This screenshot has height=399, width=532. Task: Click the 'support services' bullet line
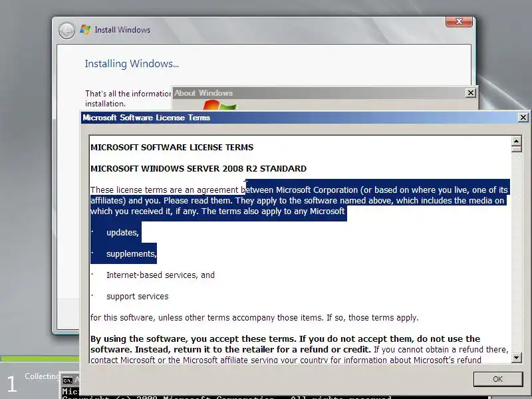[x=138, y=296]
